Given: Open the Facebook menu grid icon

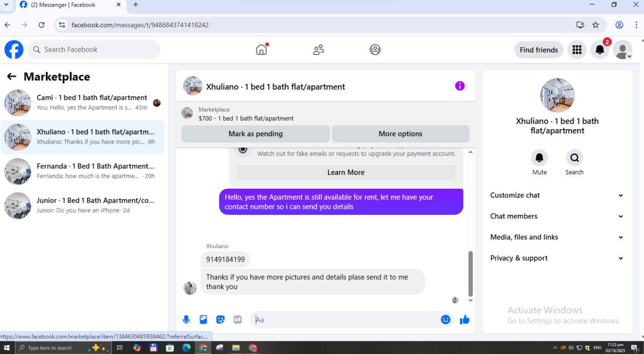Looking at the screenshot, I should [577, 49].
